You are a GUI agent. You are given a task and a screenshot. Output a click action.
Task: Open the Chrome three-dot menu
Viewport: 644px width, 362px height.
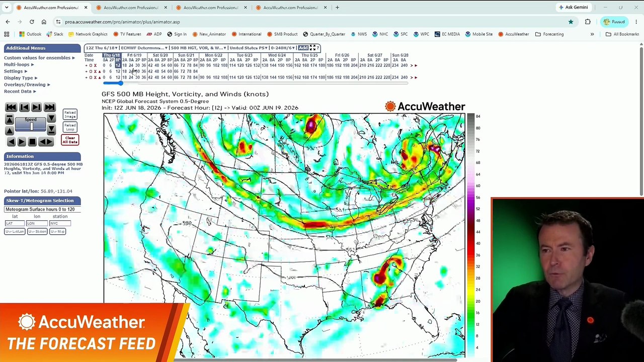636,22
